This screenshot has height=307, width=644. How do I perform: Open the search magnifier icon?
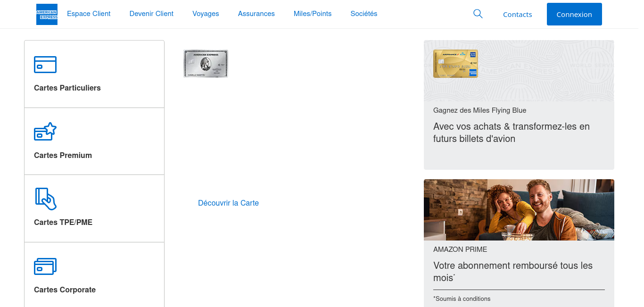[x=478, y=14]
